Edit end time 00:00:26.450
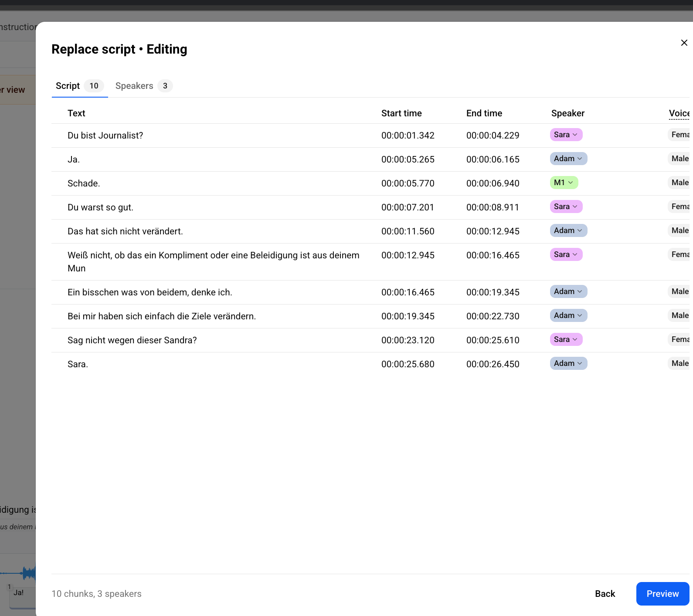This screenshot has width=693, height=616. (493, 364)
